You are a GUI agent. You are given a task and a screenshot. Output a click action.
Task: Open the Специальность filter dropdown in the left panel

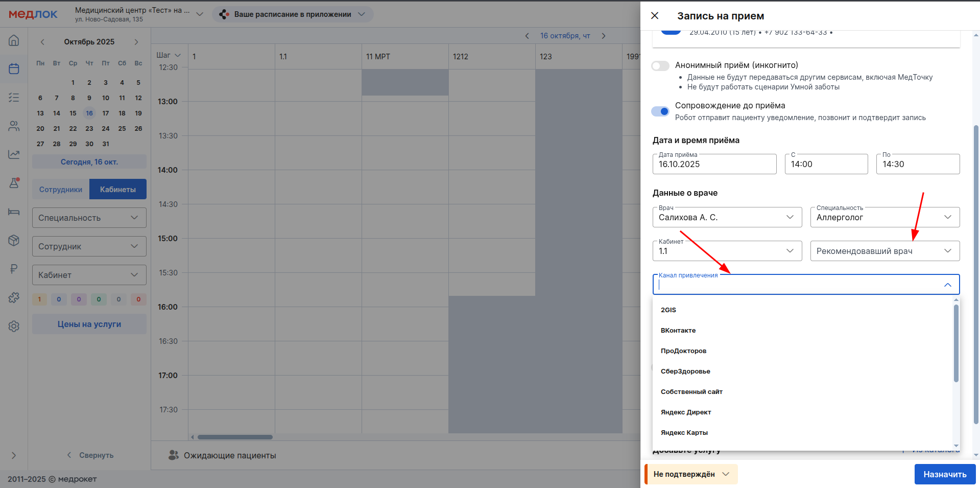(89, 218)
